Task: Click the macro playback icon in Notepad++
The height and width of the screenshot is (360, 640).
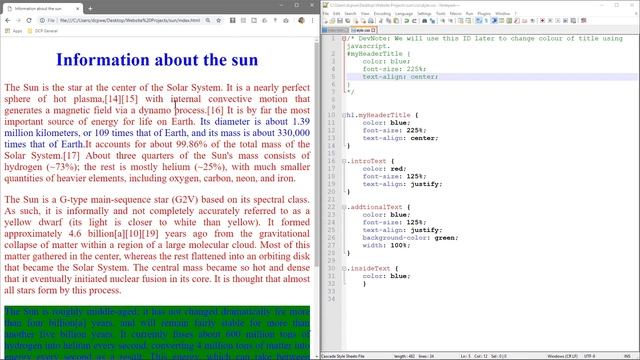Action: (558, 20)
